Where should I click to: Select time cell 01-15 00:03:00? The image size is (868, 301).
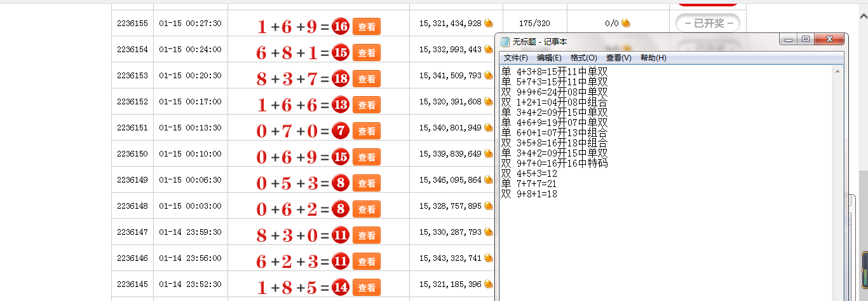[x=190, y=206]
